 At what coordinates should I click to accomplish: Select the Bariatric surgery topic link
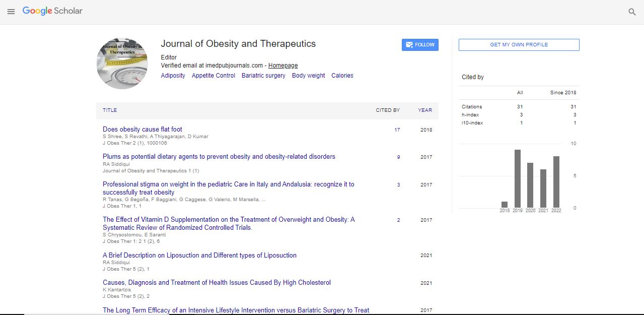click(263, 76)
